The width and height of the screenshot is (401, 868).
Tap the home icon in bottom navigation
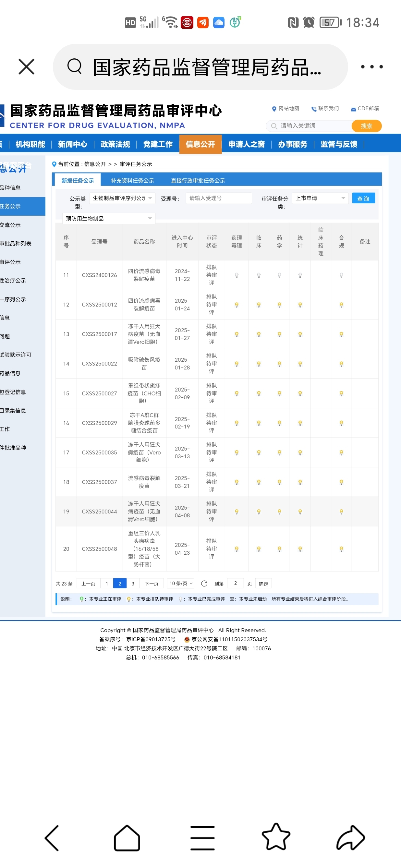click(x=127, y=838)
